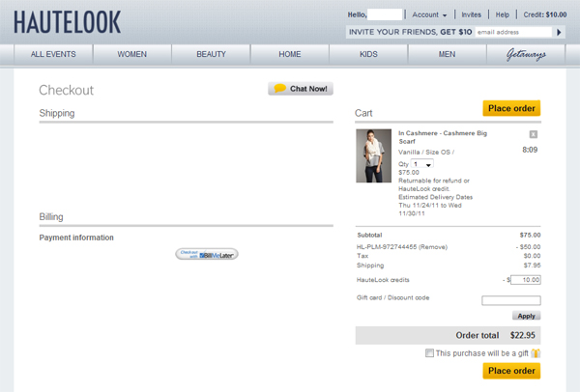Tick 'This purchase will be a gift' checkbox
Image resolution: width=580 pixels, height=392 pixels.
429,352
